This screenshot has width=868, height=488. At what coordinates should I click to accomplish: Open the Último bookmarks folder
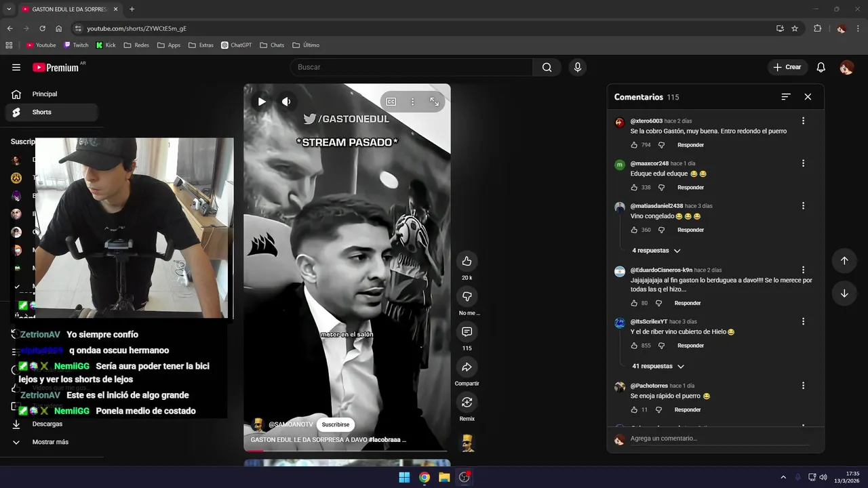(x=306, y=45)
